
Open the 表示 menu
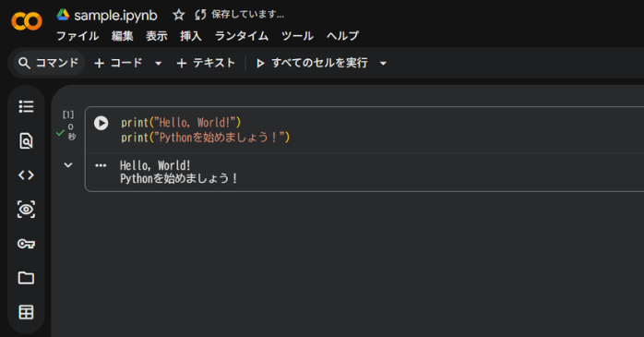point(157,36)
